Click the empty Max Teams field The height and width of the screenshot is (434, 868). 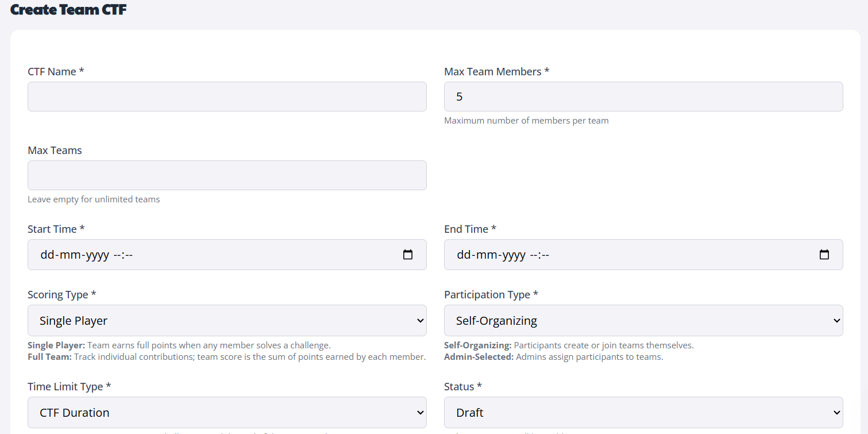coord(227,175)
